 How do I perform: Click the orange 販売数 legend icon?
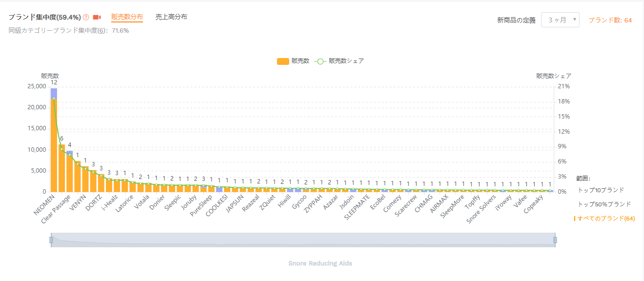click(x=283, y=61)
